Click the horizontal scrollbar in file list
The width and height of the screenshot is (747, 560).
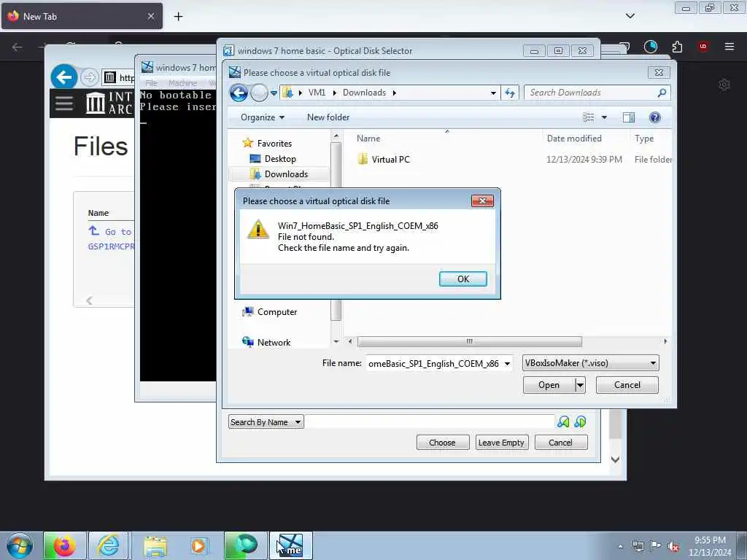(x=469, y=341)
